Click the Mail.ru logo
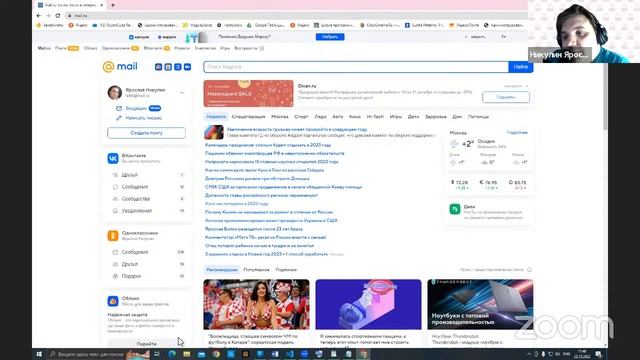 click(x=120, y=67)
